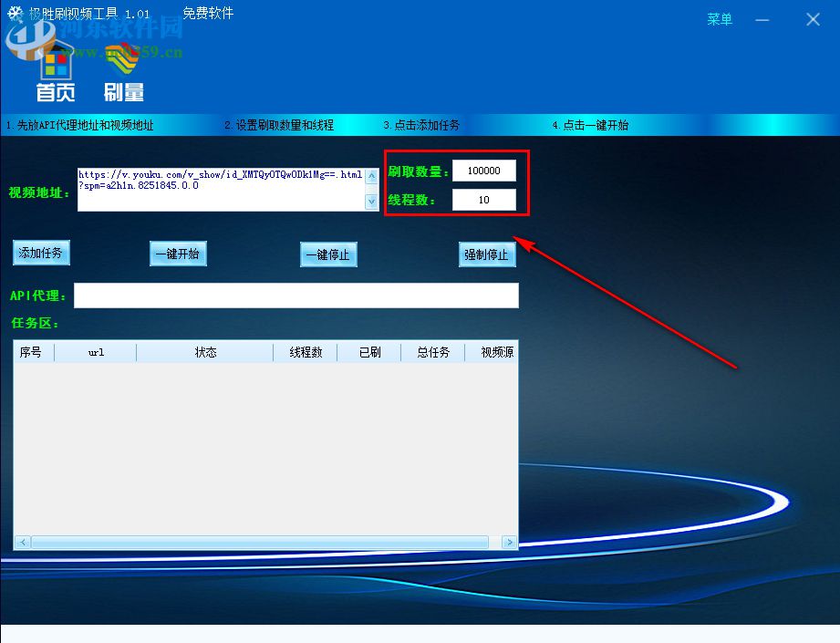Click the left arrow of task list scrollbar
Screen dimensions: 840x643
click(21, 542)
